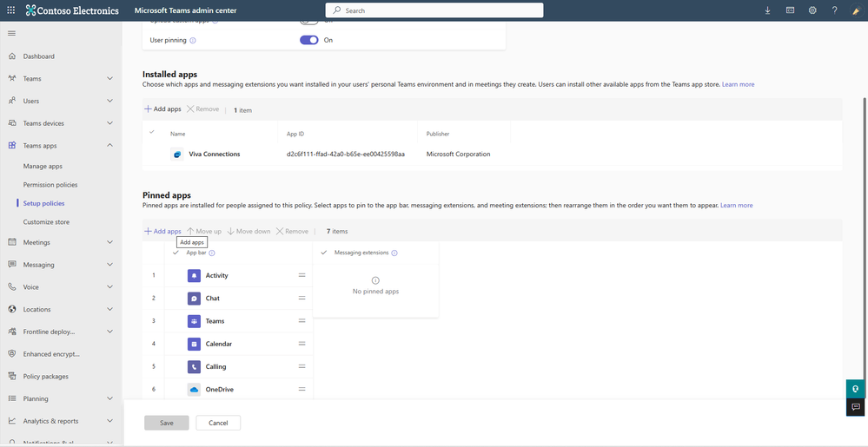Open the account profile avatar
This screenshot has height=447, width=868.
[x=856, y=10]
